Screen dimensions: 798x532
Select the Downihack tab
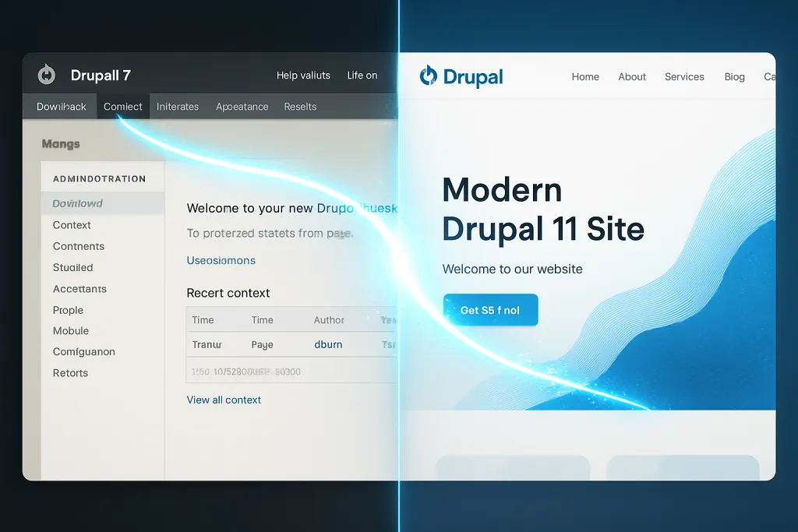click(61, 106)
